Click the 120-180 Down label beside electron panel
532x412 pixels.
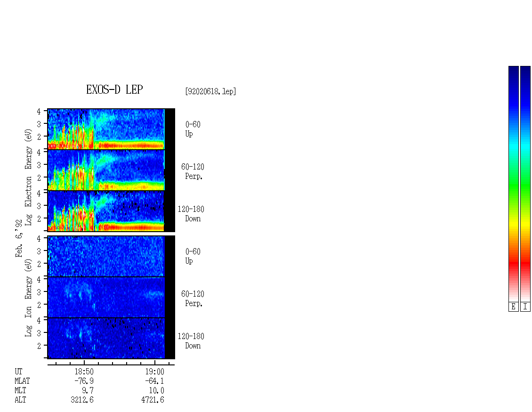click(x=191, y=214)
